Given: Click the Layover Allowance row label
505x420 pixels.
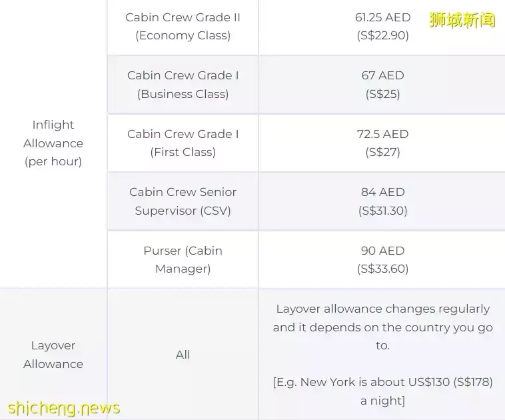Looking at the screenshot, I should (53, 355).
